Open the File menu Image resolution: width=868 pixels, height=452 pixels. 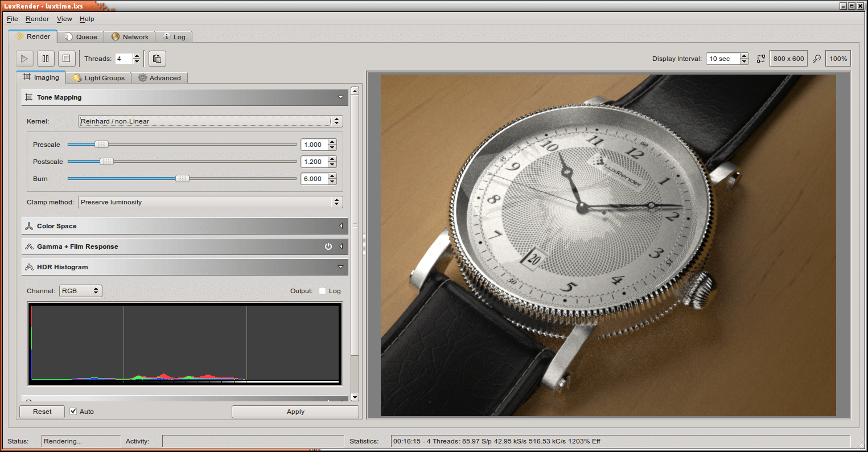[13, 19]
